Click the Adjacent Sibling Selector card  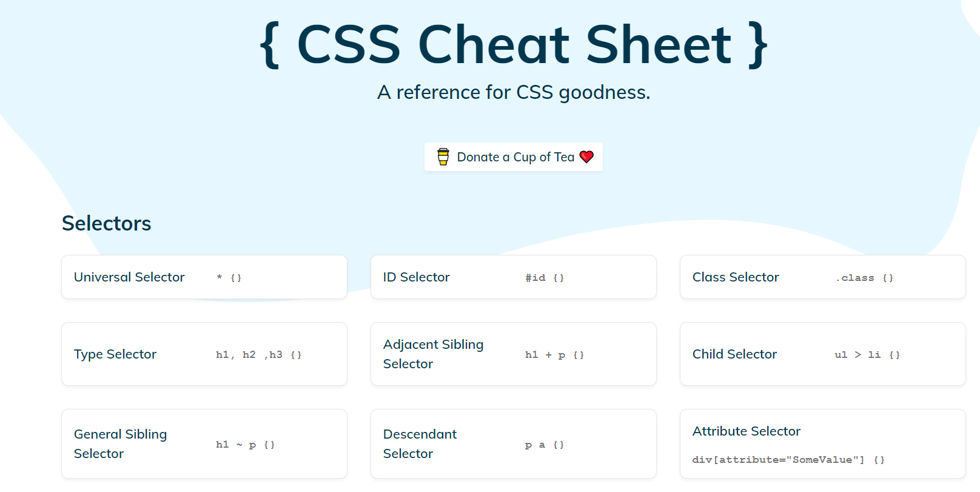[x=514, y=354]
